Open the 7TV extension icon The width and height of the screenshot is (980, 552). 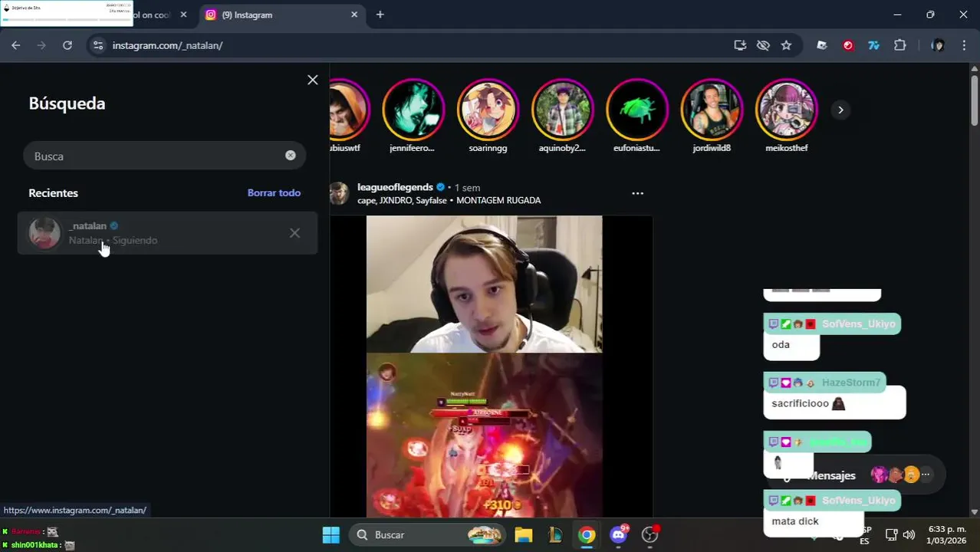[x=873, y=45]
